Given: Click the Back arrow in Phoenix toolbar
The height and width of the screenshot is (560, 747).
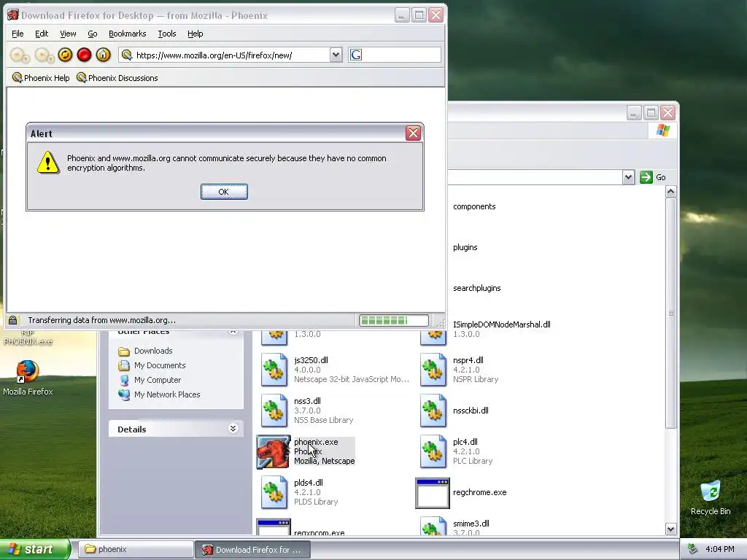Looking at the screenshot, I should pos(20,55).
